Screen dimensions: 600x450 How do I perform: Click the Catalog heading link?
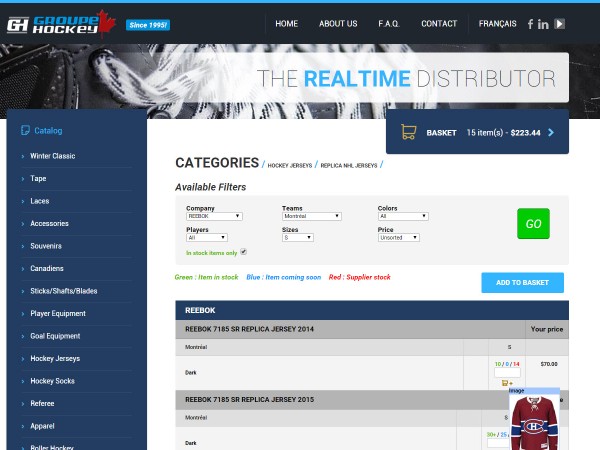(48, 130)
